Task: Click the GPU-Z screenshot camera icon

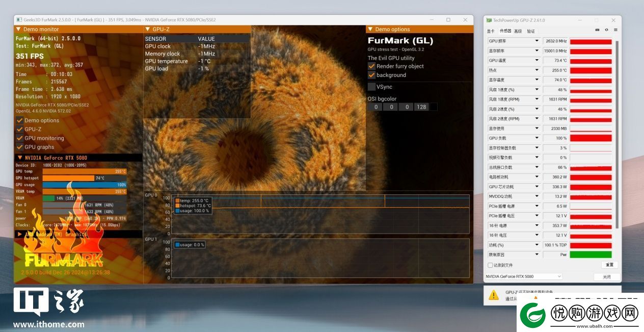Action: click(x=597, y=30)
